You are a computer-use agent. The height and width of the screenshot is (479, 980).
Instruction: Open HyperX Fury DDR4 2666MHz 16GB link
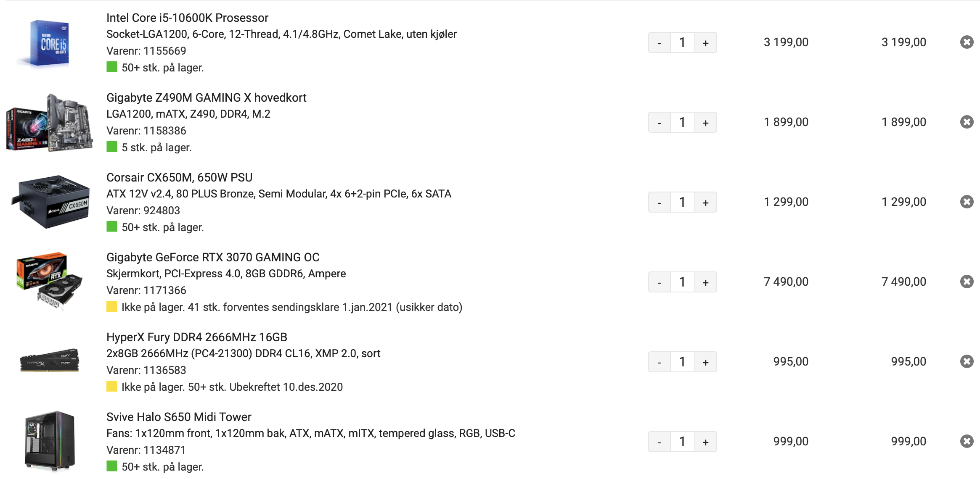pos(197,337)
